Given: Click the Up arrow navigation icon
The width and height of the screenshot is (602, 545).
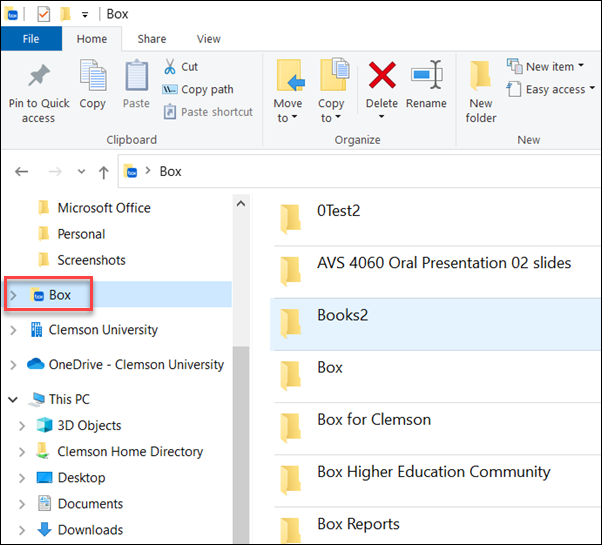Looking at the screenshot, I should click(103, 172).
